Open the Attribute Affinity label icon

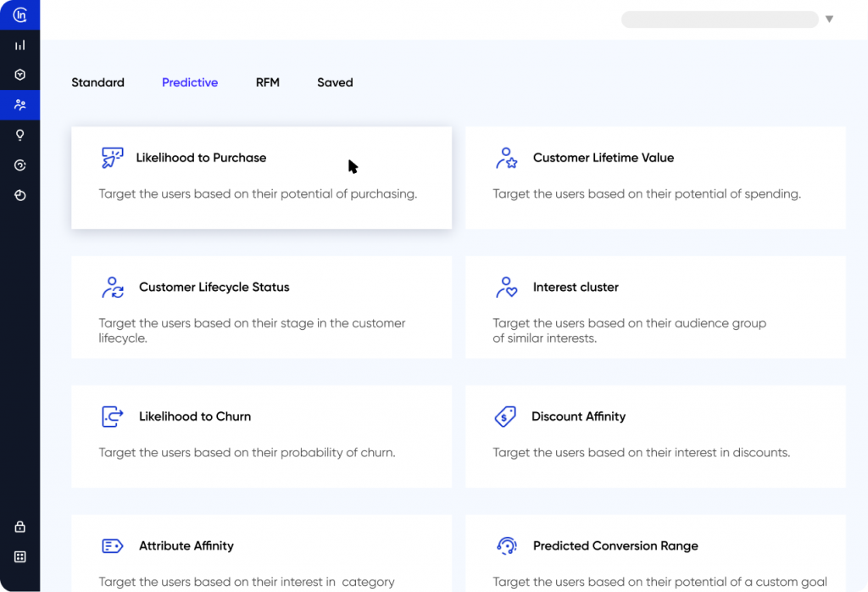[x=111, y=545]
